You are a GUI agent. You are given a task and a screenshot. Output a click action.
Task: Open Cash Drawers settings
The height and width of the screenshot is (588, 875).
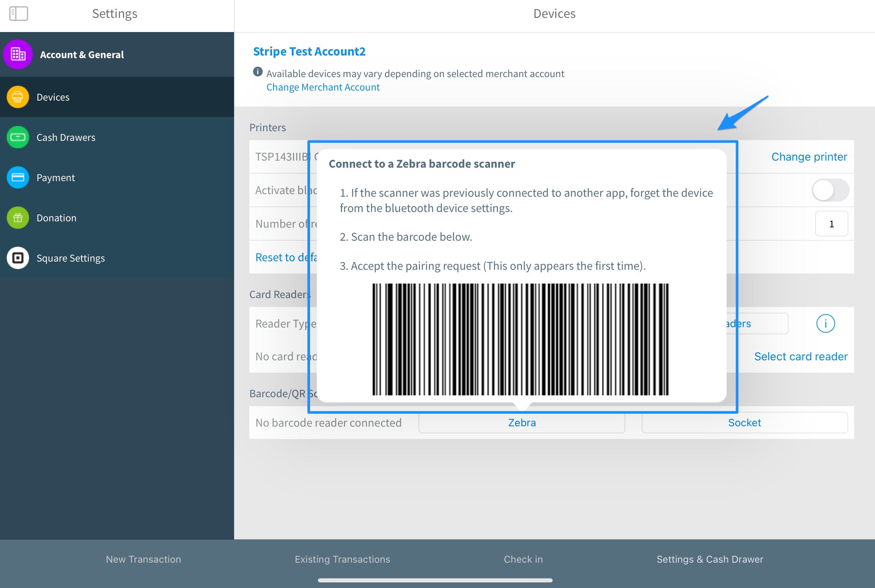pos(66,137)
